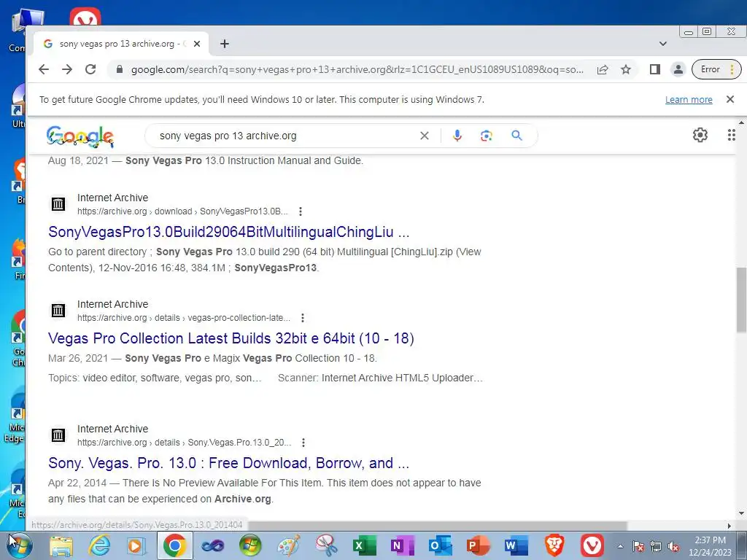Viewport: 747px width, 560px height.
Task: Click the page scroll down arrow
Action: [x=741, y=513]
